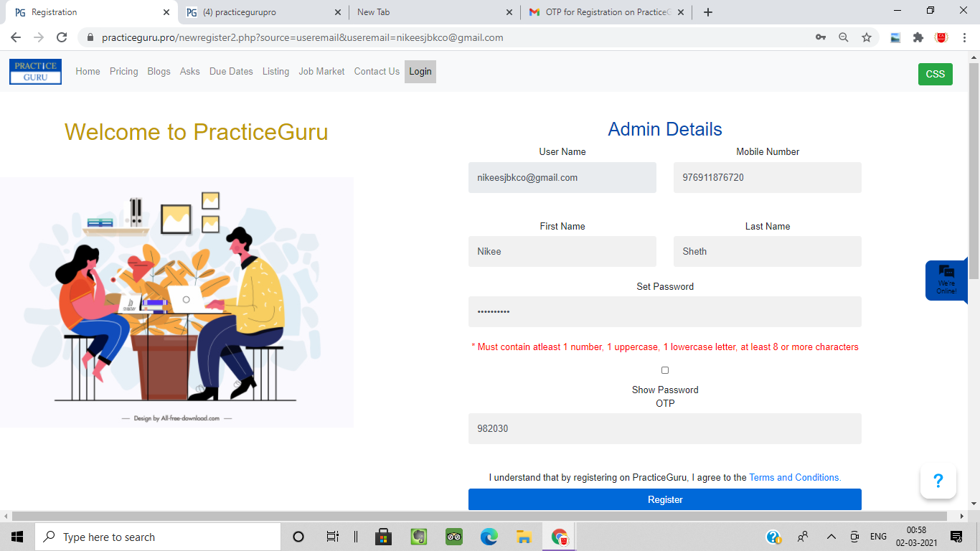Viewport: 980px width, 551px height.
Task: Click the Chrome icon on the taskbar
Action: pyautogui.click(x=560, y=537)
